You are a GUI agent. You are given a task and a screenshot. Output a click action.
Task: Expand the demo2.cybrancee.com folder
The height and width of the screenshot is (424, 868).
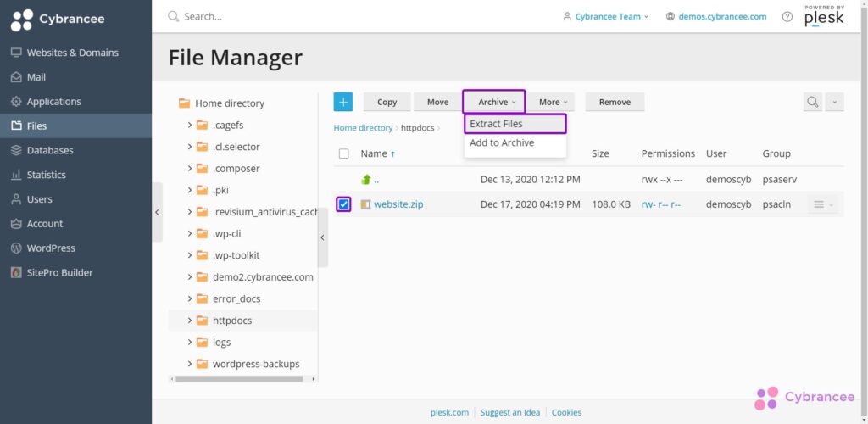tap(190, 276)
